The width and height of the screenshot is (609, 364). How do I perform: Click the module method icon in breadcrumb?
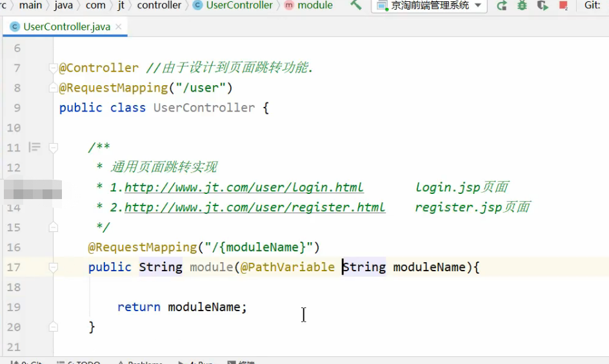(289, 5)
